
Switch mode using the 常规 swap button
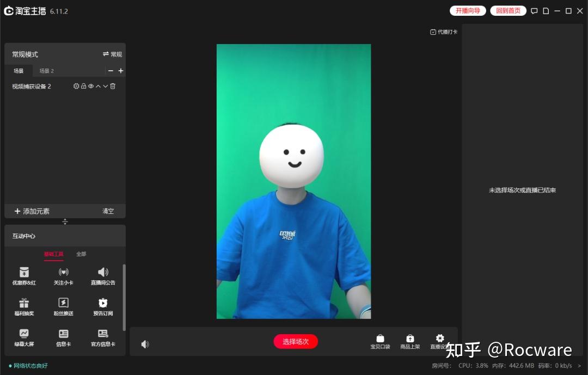(x=113, y=54)
